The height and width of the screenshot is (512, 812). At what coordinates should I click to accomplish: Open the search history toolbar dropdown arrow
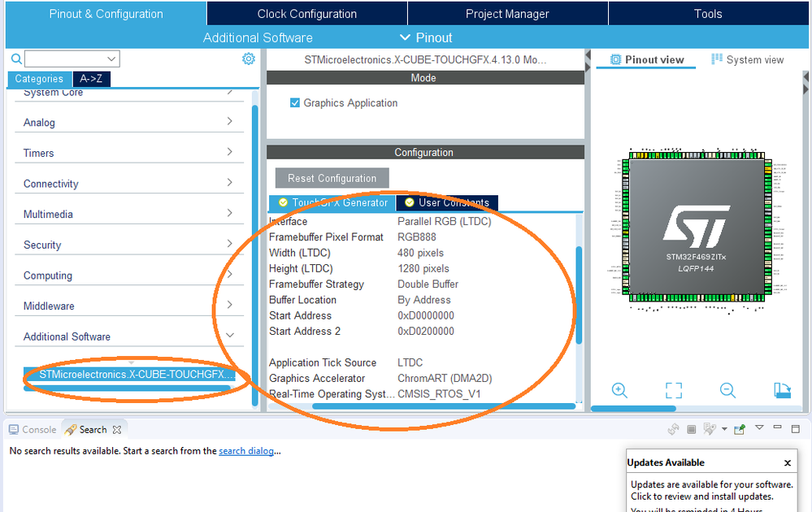click(724, 429)
